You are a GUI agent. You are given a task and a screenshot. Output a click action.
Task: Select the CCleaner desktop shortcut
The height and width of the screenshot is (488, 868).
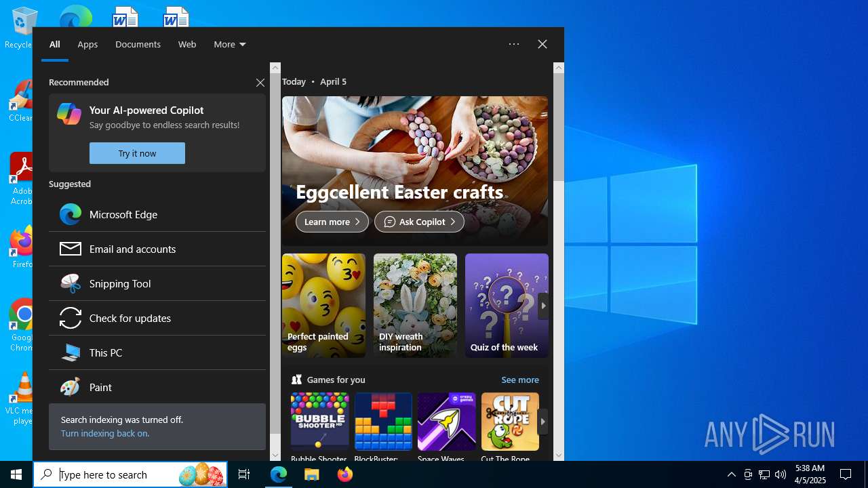pos(20,102)
